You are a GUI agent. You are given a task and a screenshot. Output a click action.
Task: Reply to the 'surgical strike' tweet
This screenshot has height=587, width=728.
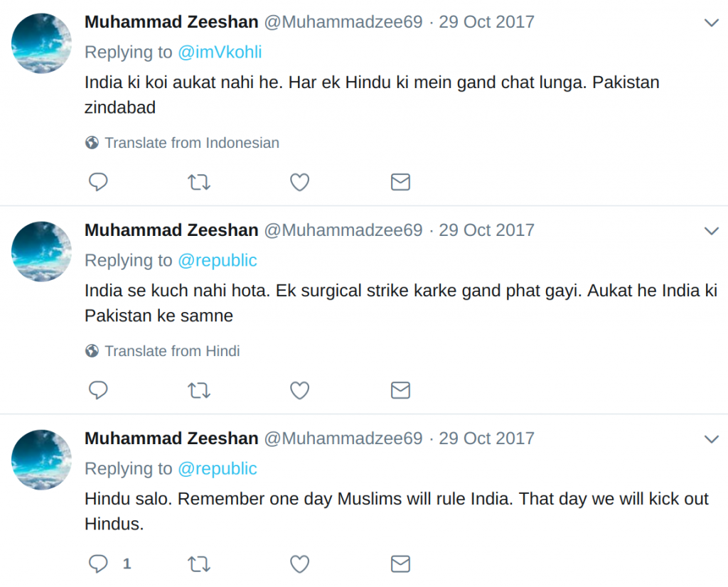pos(98,390)
